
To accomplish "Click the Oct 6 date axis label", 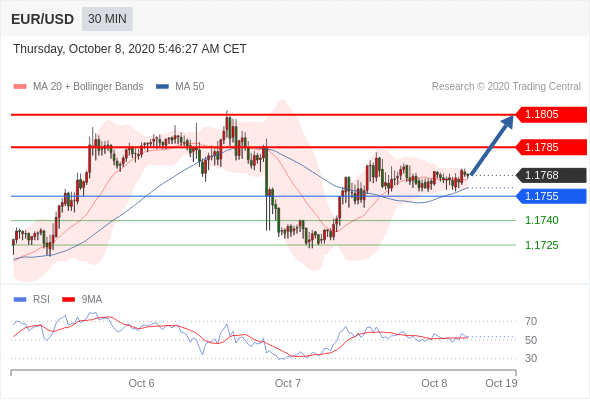I will [x=141, y=383].
